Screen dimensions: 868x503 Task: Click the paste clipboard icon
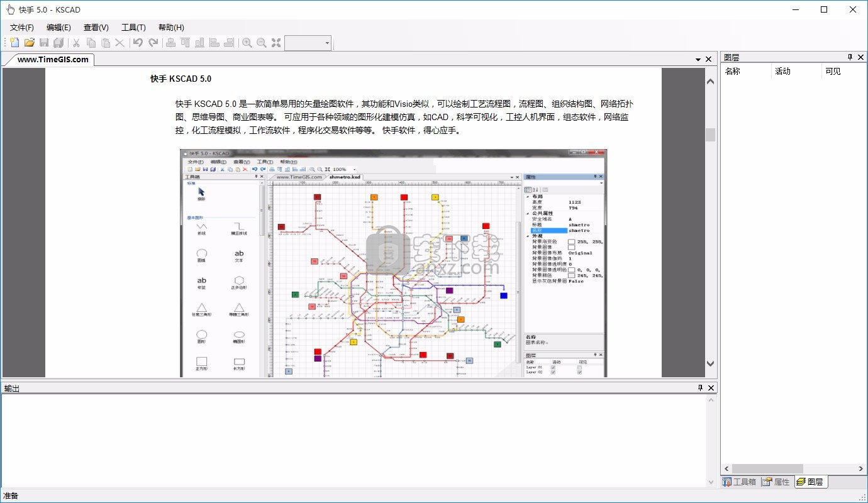tap(106, 43)
